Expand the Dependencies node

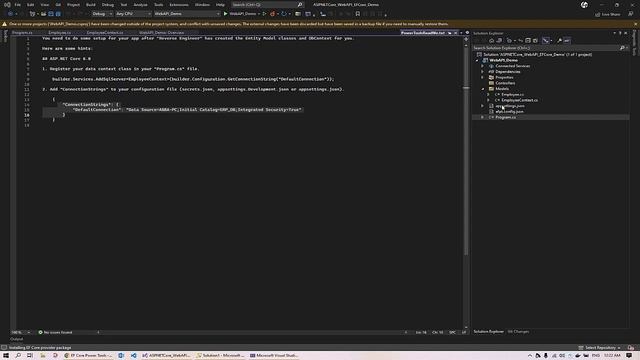pos(483,72)
